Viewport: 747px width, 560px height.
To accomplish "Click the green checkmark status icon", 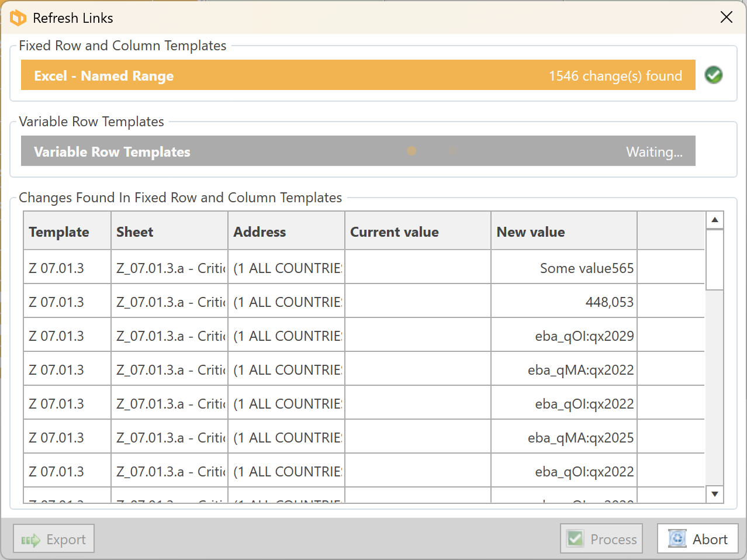I will pyautogui.click(x=713, y=75).
